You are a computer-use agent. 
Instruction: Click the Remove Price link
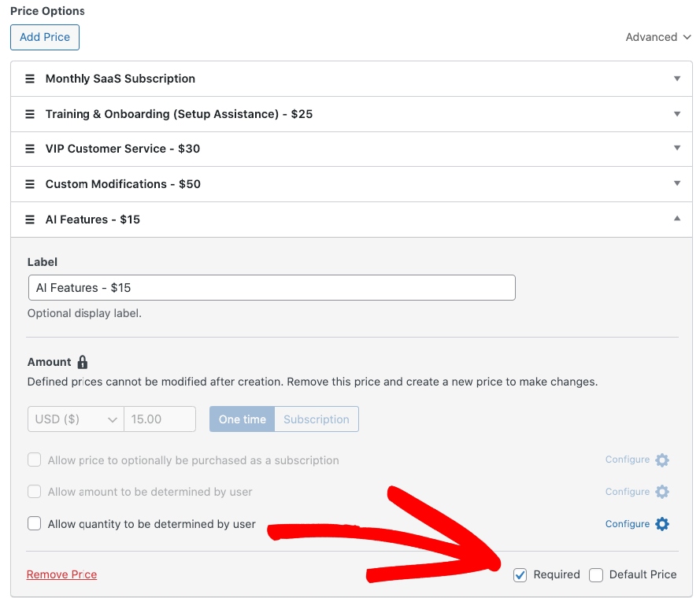tap(61, 575)
